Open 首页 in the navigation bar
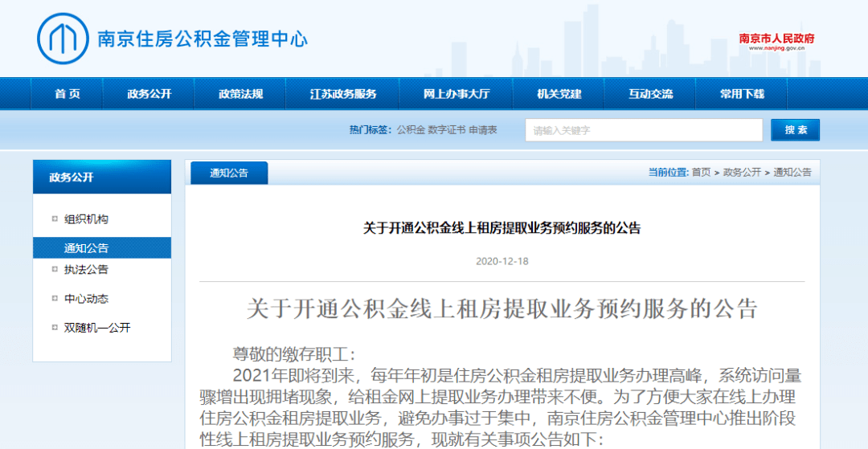Image resolution: width=868 pixels, height=449 pixels. click(67, 94)
